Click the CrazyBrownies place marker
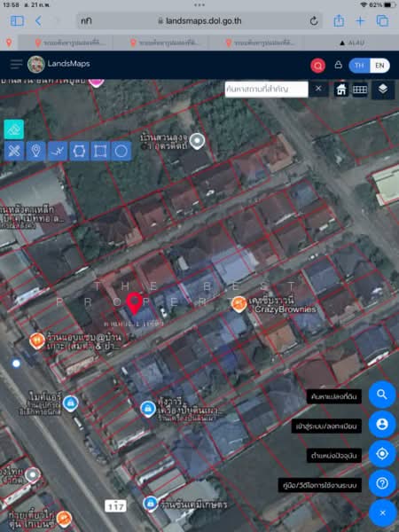This screenshot has height=532, width=399. (239, 304)
